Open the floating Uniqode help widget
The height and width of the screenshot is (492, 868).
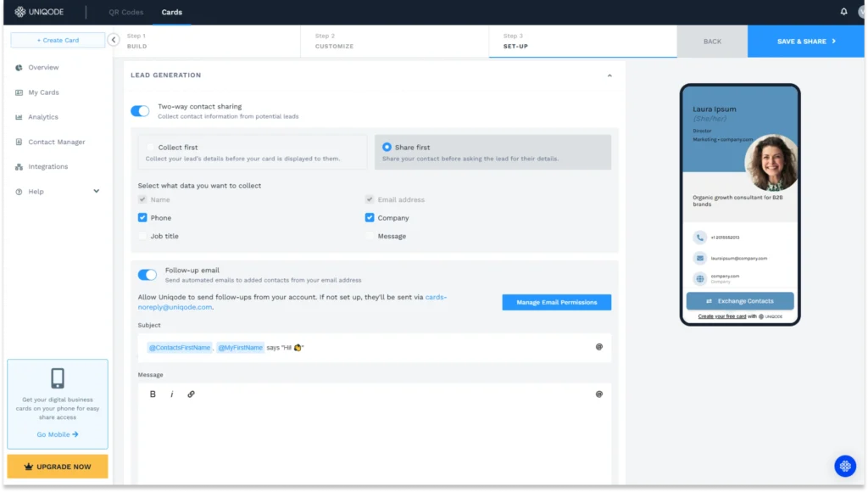click(x=845, y=466)
